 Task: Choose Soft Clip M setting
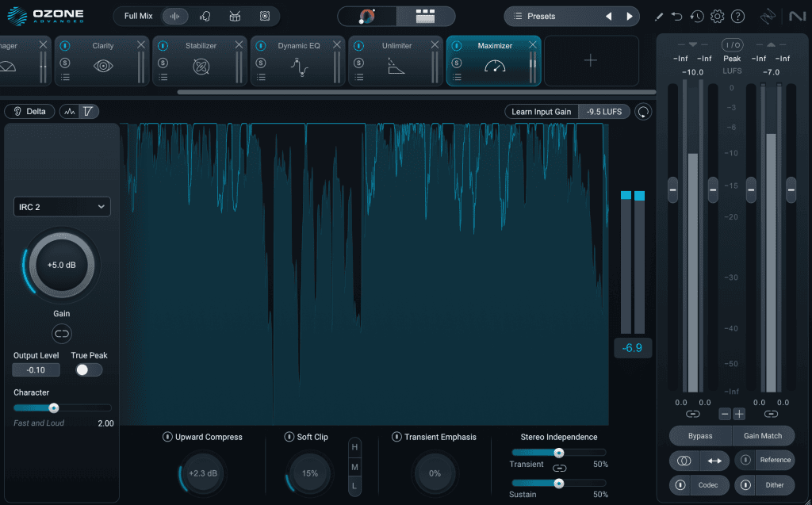[x=354, y=467]
